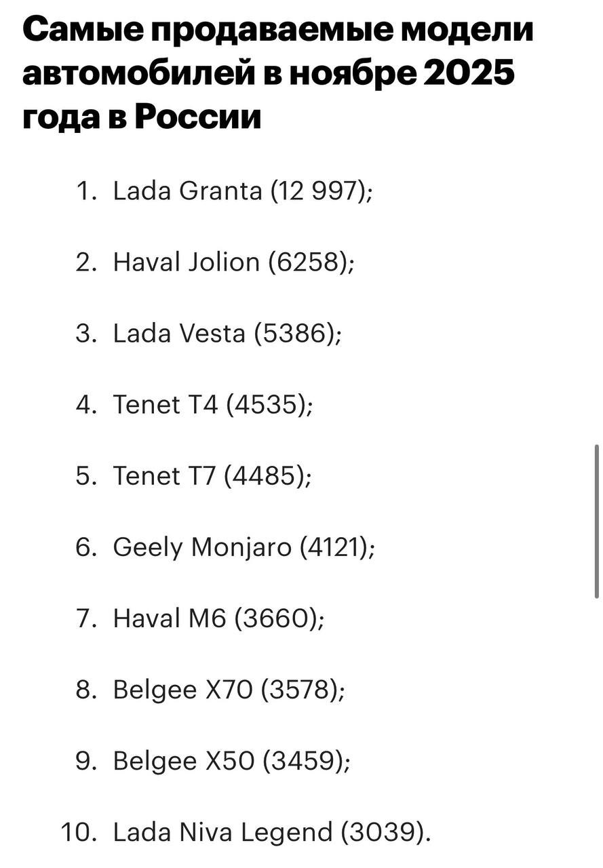Click the sales figure 5386
This screenshot has height=868, width=603.
click(297, 334)
